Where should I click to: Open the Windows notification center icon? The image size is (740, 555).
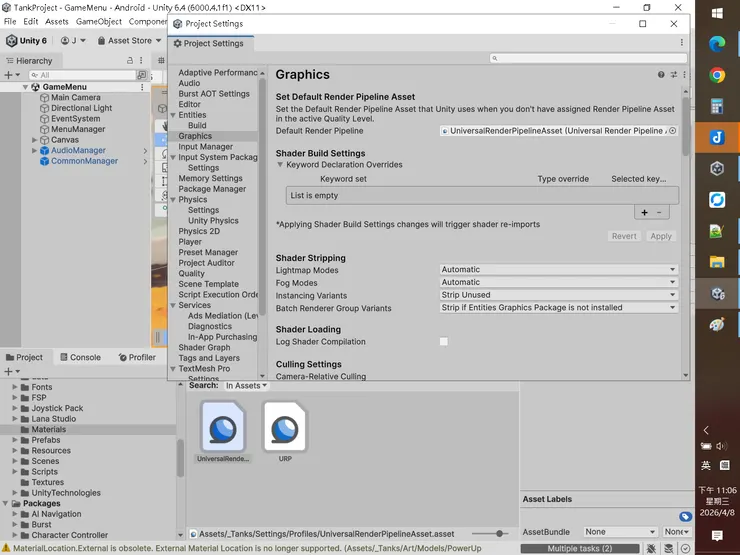pyautogui.click(x=717, y=535)
